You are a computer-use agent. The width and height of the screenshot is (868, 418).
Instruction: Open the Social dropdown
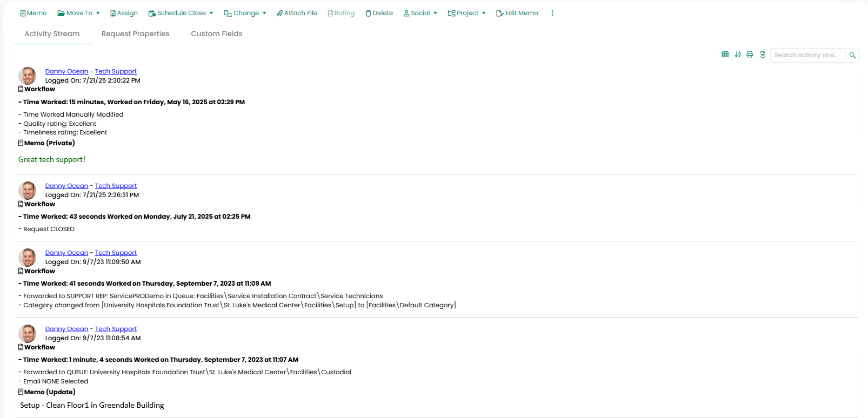click(420, 13)
